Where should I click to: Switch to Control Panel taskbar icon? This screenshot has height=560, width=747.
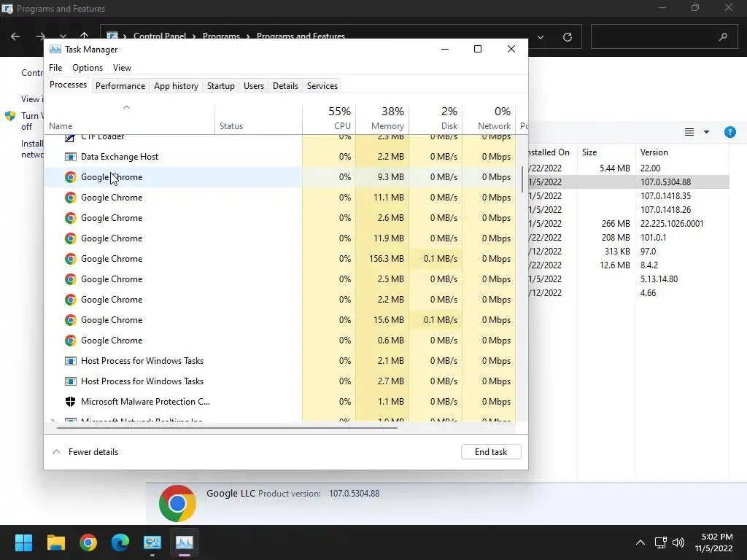click(x=152, y=542)
